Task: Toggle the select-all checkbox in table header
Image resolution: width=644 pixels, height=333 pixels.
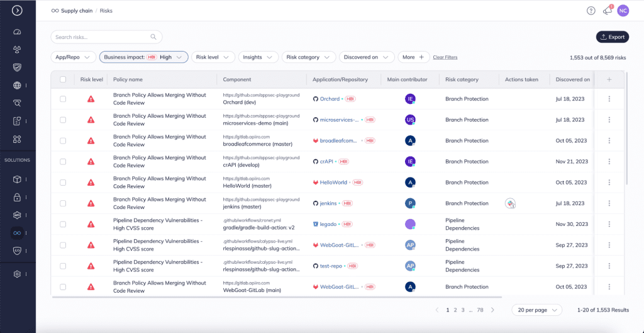Action: point(63,79)
